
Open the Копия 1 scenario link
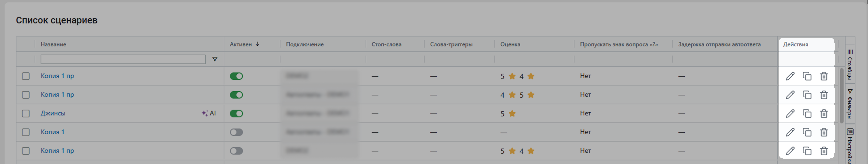point(52,132)
